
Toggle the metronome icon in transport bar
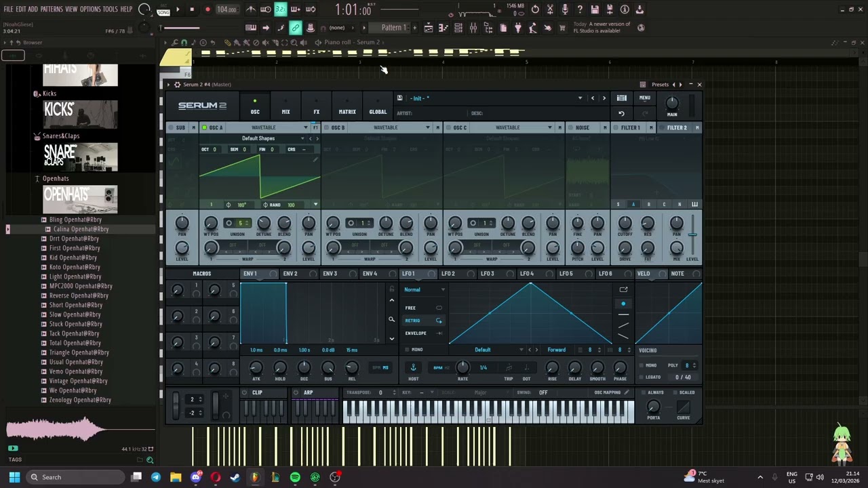(x=251, y=9)
